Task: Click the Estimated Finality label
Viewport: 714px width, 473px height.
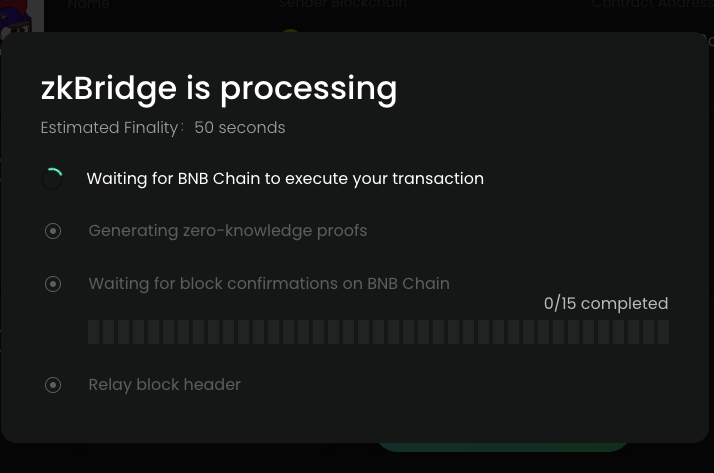Action: click(x=110, y=128)
